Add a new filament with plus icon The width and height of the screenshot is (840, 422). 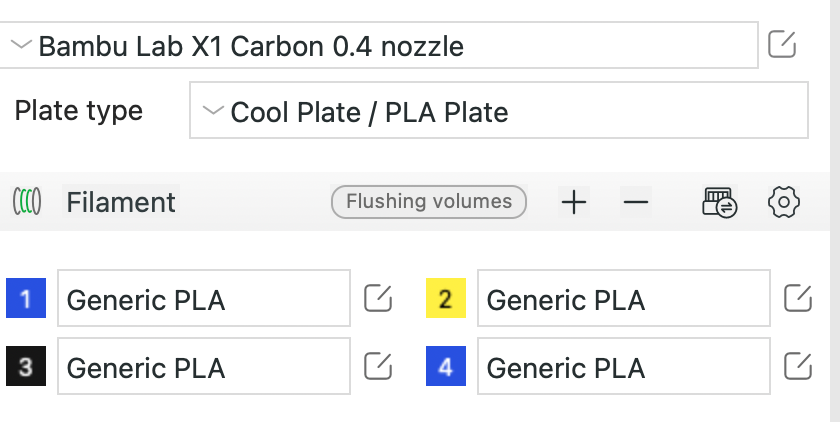click(x=573, y=203)
